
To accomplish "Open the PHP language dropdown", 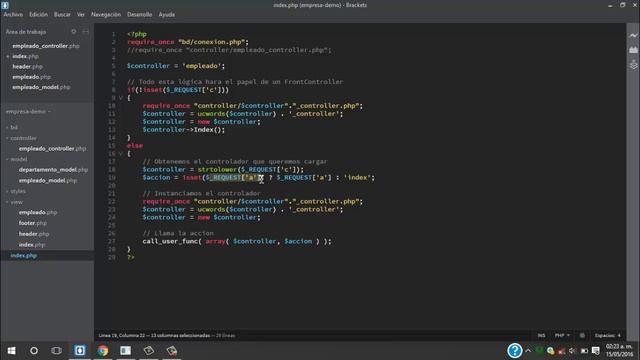I will (562, 336).
